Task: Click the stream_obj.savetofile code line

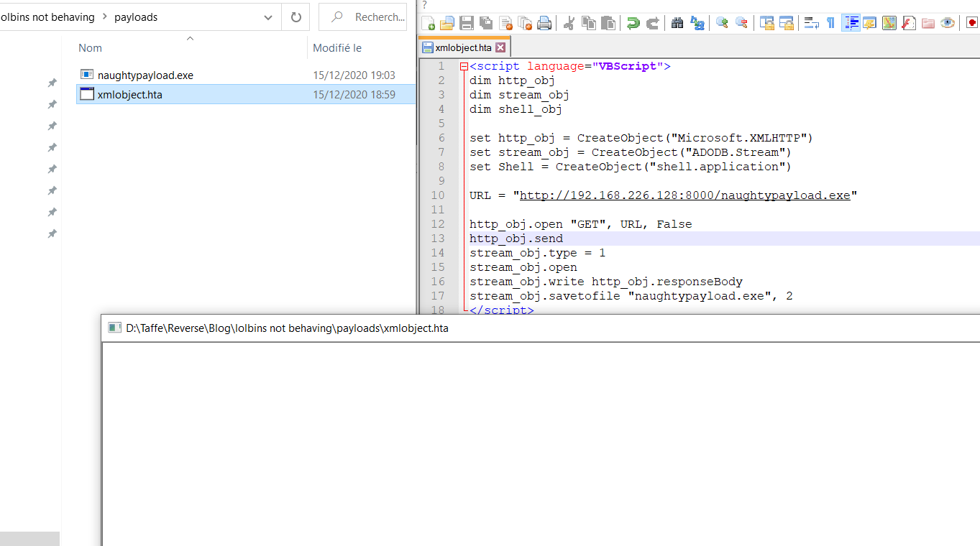Action: point(631,296)
